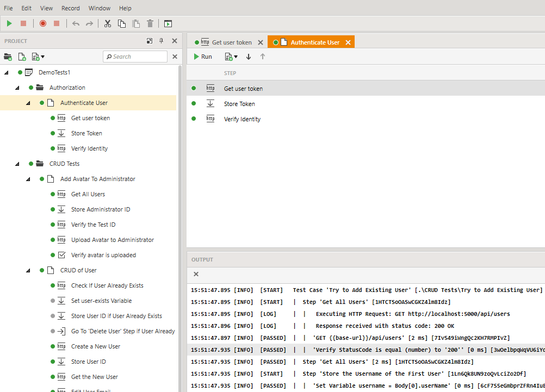Click the Copy icon in toolbar
Screen dimensions: 545x392
pos(122,23)
